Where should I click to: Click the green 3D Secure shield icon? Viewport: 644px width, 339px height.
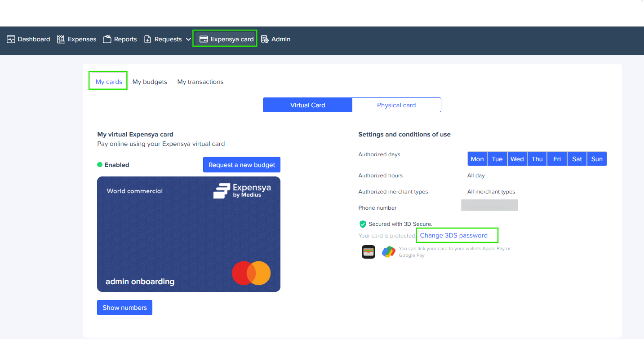pos(363,224)
